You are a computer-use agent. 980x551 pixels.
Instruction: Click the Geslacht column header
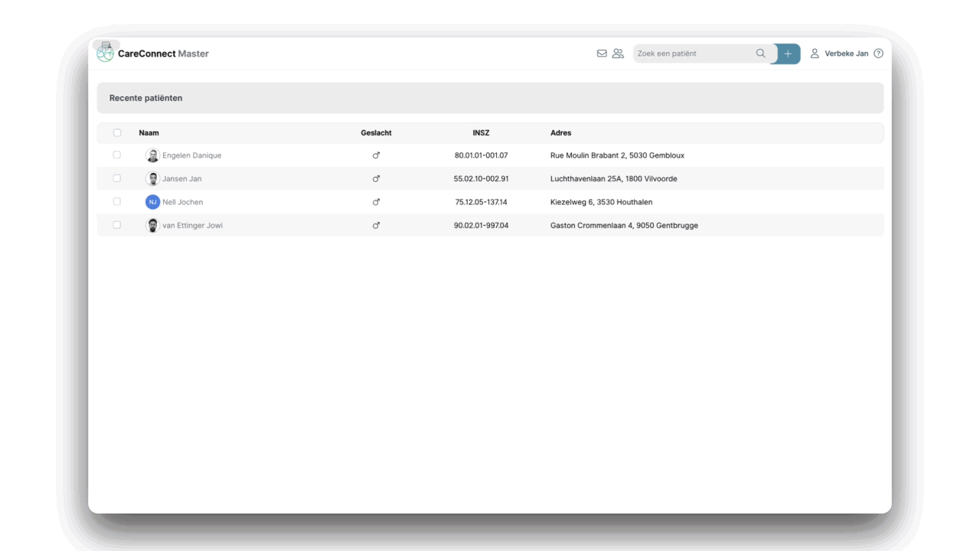click(376, 132)
